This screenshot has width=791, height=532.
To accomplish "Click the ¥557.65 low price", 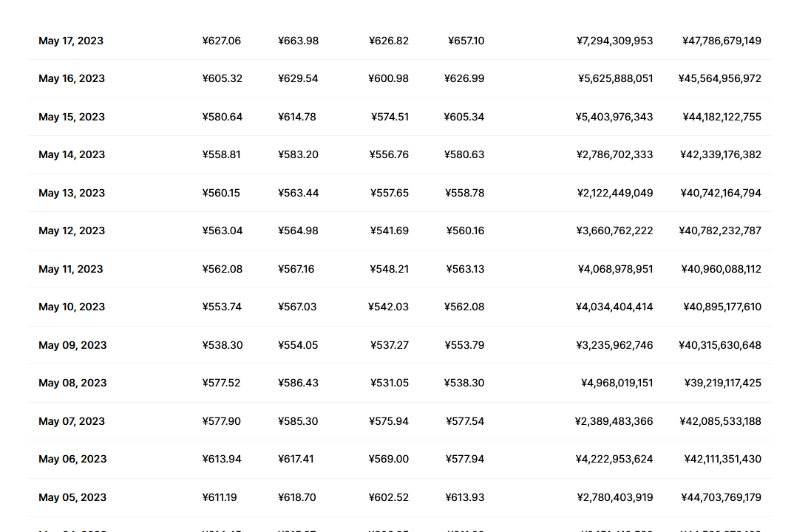I will [390, 193].
